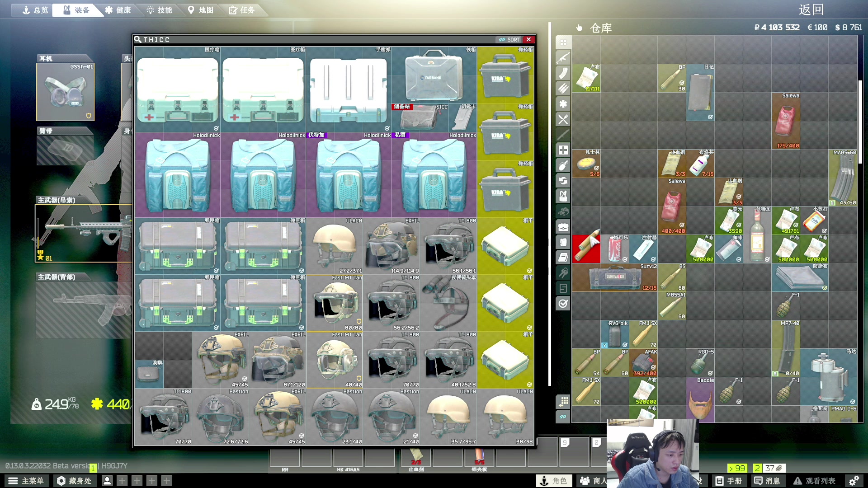
Task: Click the hand icon beside 仓库 title
Action: pos(580,28)
